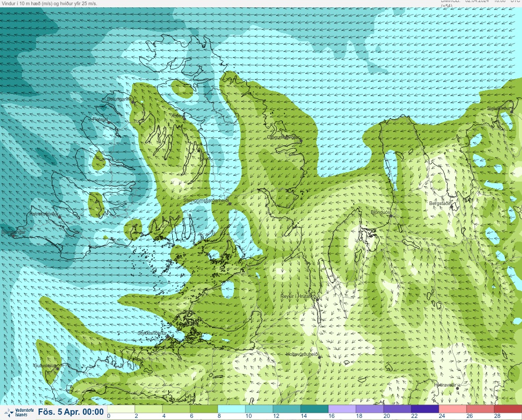Click the legend value 20
Viewport: 522px width, 420px height.
[386, 416]
